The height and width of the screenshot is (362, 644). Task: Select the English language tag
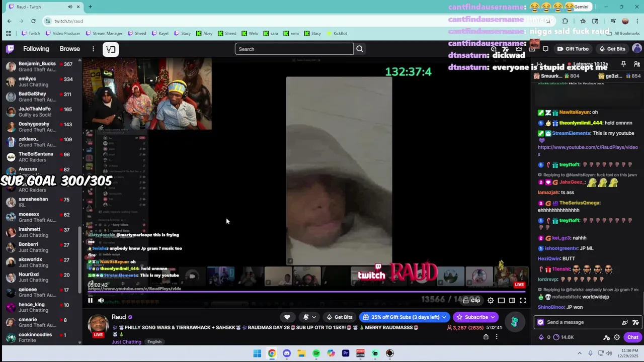click(154, 342)
